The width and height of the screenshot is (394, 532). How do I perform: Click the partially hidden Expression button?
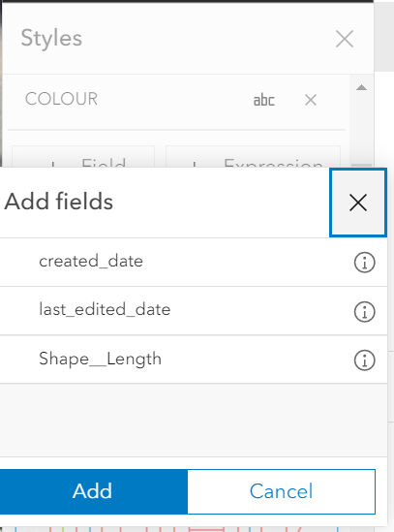[253, 157]
